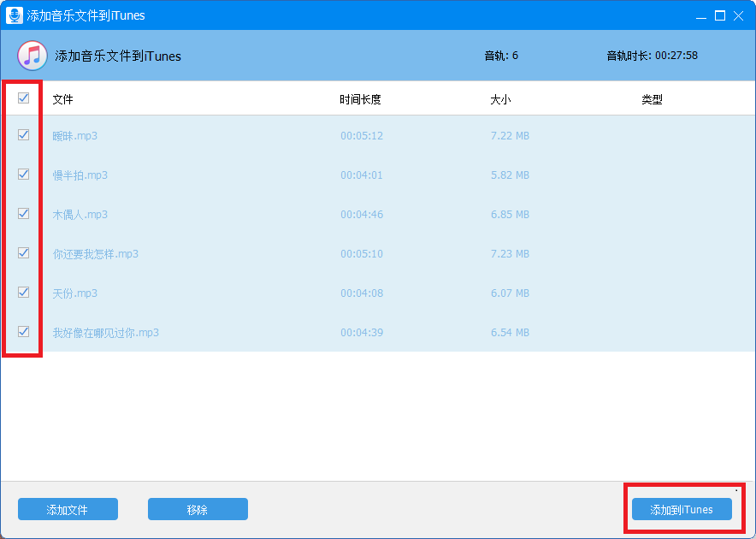Image resolution: width=756 pixels, height=539 pixels.
Task: Select the file 天份.mp3
Action: 74,293
